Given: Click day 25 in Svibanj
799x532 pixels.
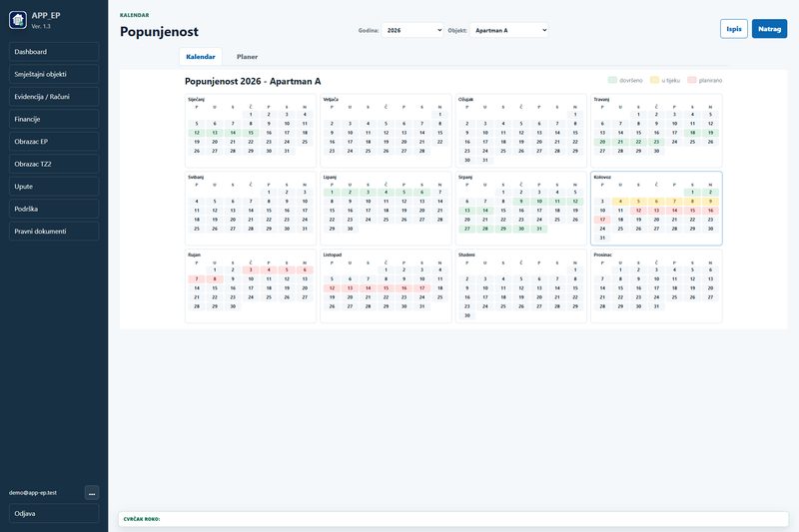Looking at the screenshot, I should [197, 230].
